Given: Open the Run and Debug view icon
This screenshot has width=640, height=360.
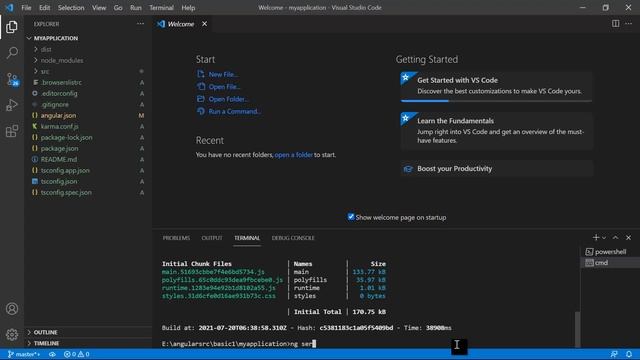Looking at the screenshot, I should click(12, 105).
